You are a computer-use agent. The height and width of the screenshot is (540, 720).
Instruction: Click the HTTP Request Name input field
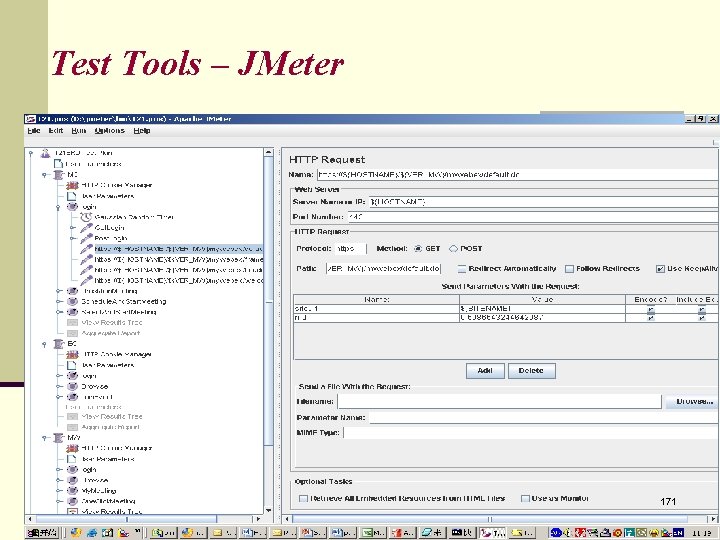517,174
